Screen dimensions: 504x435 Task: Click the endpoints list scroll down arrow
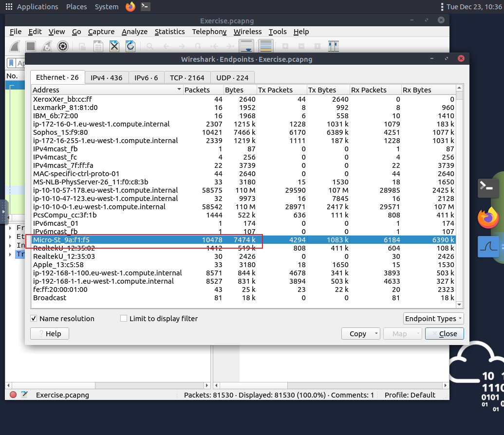tap(459, 305)
